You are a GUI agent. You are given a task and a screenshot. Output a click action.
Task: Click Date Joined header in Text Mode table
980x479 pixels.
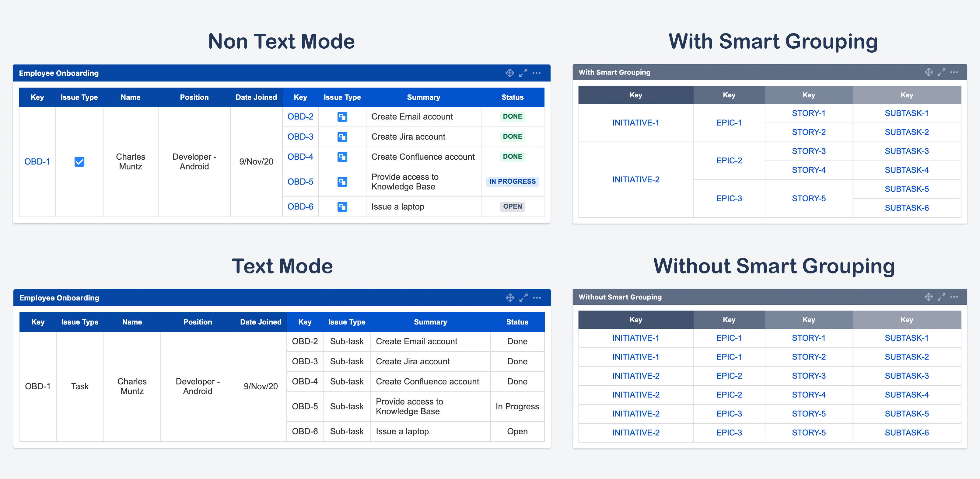click(261, 322)
